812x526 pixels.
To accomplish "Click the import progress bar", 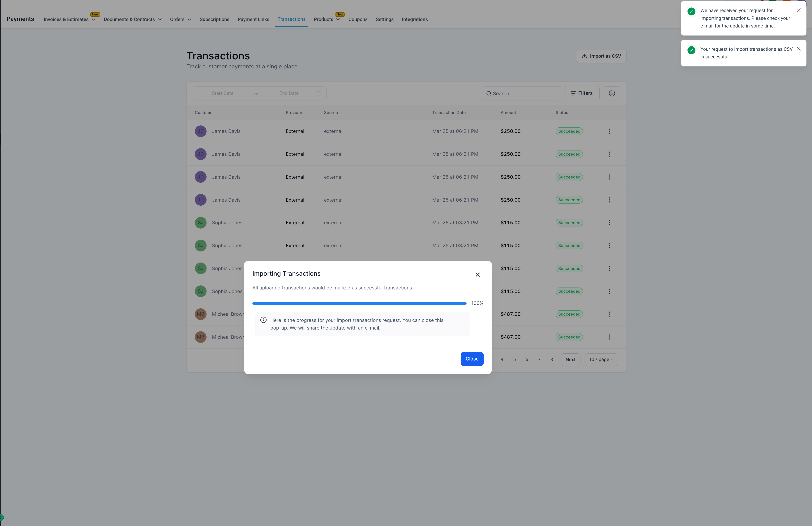I will [x=359, y=303].
